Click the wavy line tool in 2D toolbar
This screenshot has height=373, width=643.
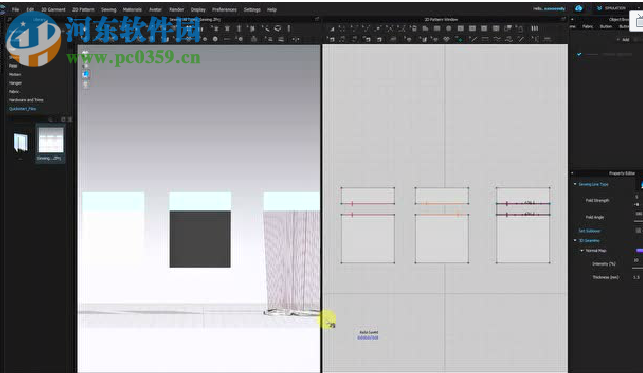pos(497,39)
